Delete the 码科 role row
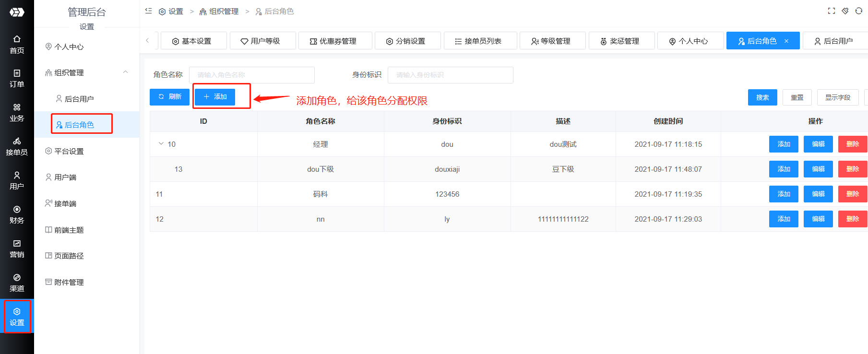This screenshot has width=868, height=354. pos(852,194)
